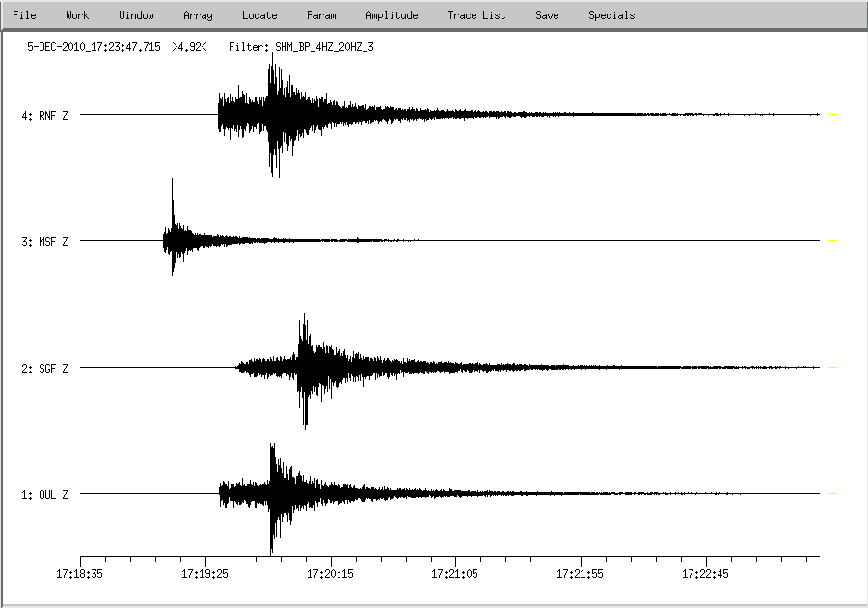868x608 pixels.
Task: Open the Window menu
Action: pyautogui.click(x=136, y=15)
